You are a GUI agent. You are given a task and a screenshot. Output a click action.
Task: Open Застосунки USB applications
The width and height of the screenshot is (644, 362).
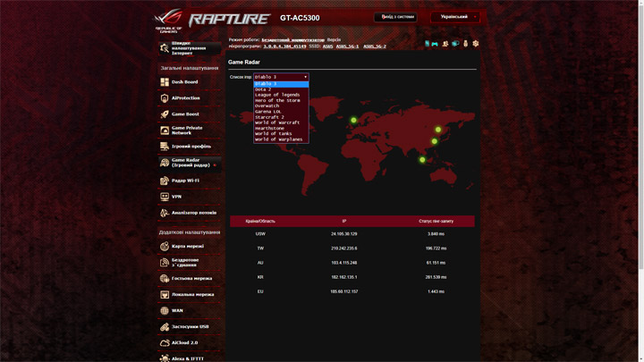pos(190,327)
